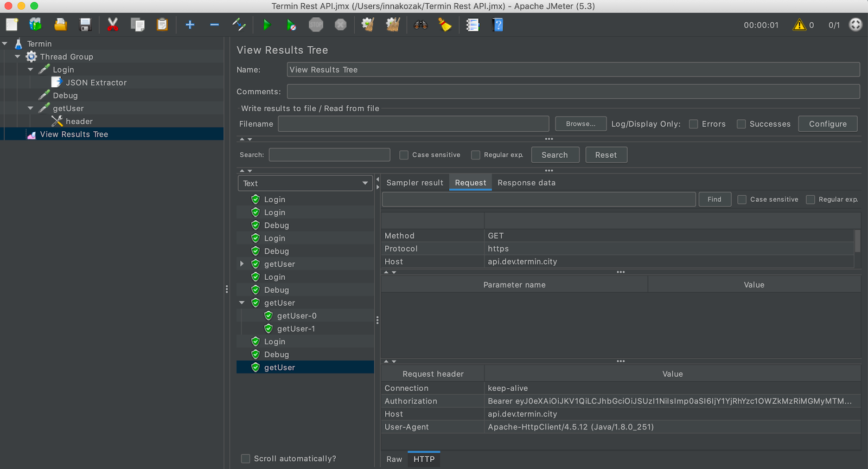Enable Scroll automatically checkbox
Image resolution: width=868 pixels, height=469 pixels.
tap(246, 459)
